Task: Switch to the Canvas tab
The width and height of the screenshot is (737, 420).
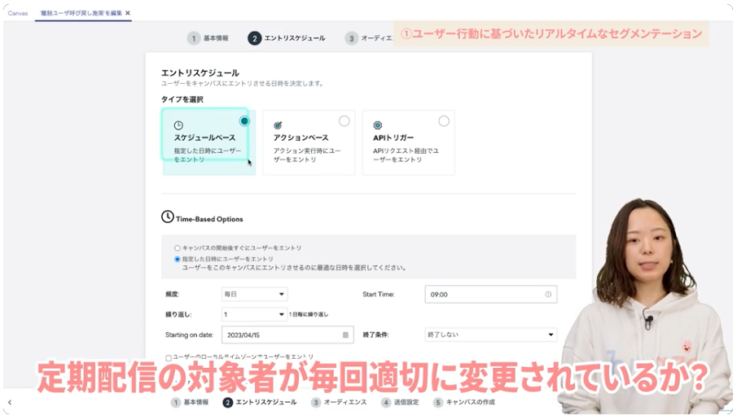Action: 17,13
